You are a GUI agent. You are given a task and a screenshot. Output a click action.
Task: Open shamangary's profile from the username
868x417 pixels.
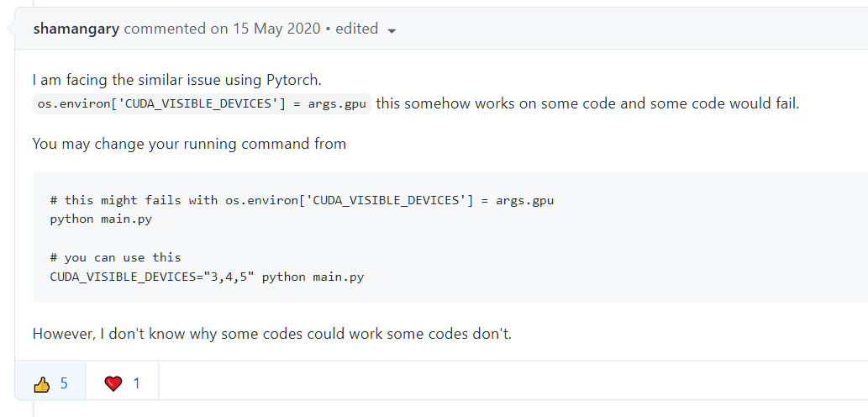pos(76,29)
